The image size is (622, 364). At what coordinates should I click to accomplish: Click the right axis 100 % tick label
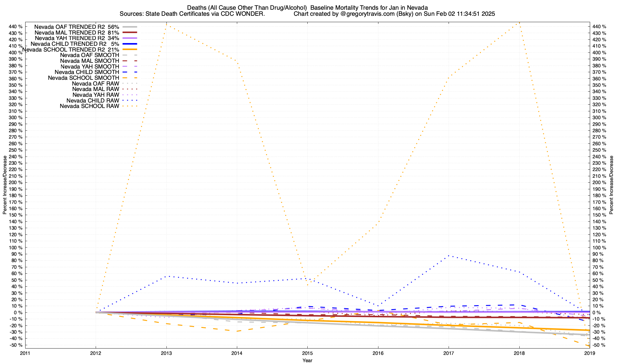click(x=600, y=248)
